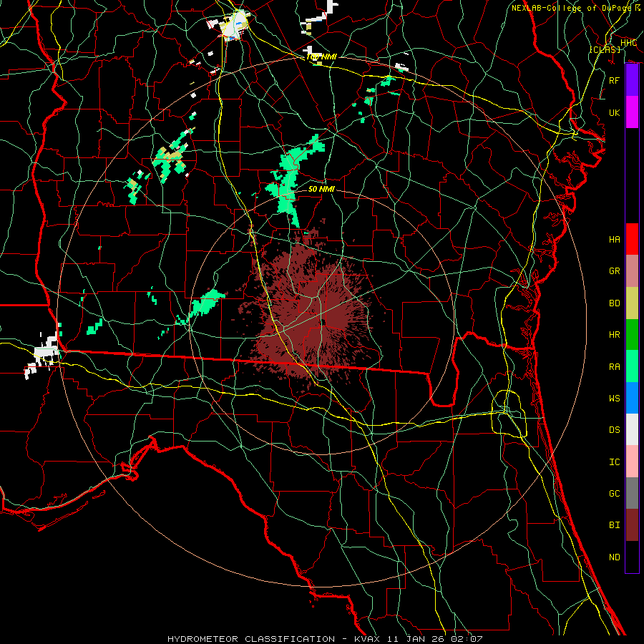Screen dimensions: 644x644
Task: Click the WS legend label
Action: (x=615, y=398)
